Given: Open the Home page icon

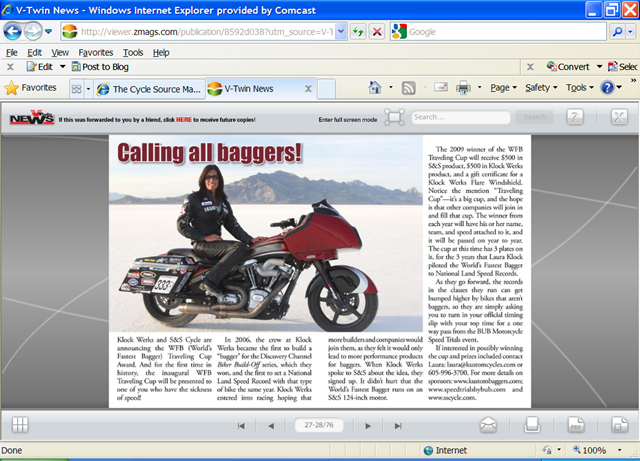Looking at the screenshot, I should (x=376, y=88).
